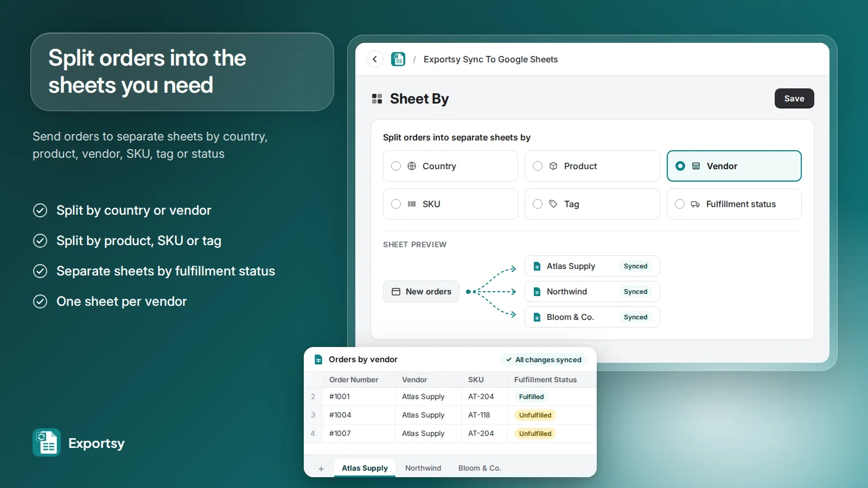Switch to the Northwind sheet tab
The image size is (868, 488).
click(423, 468)
